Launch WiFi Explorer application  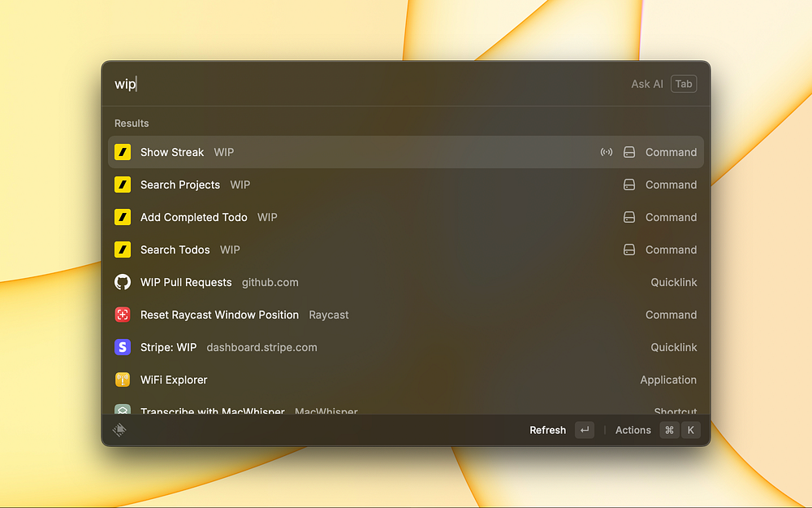(406, 380)
